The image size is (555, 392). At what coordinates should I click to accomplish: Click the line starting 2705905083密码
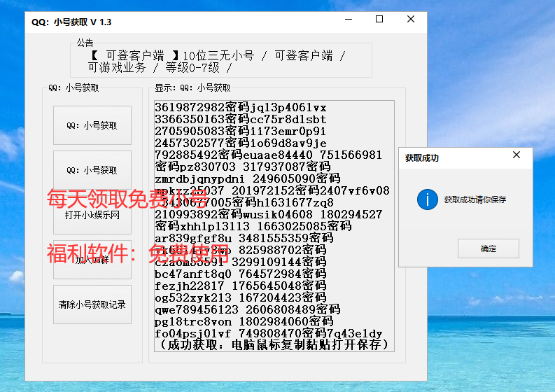(240, 131)
